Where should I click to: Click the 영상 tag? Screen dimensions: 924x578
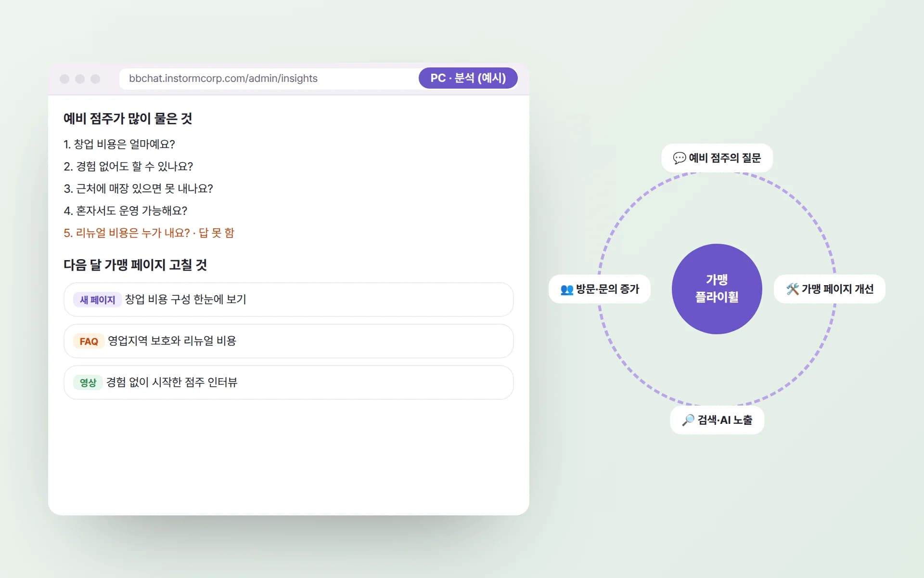click(x=88, y=382)
